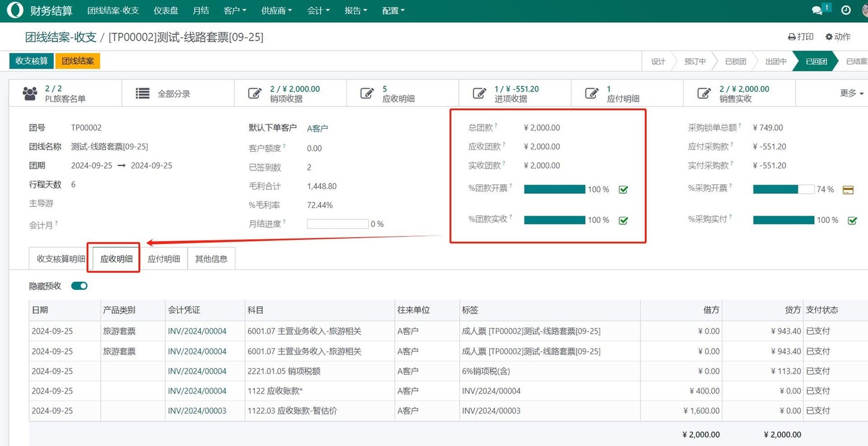Viewport: 868px width, 446px height.
Task: Click the 采购开票 card icon
Action: [x=848, y=190]
